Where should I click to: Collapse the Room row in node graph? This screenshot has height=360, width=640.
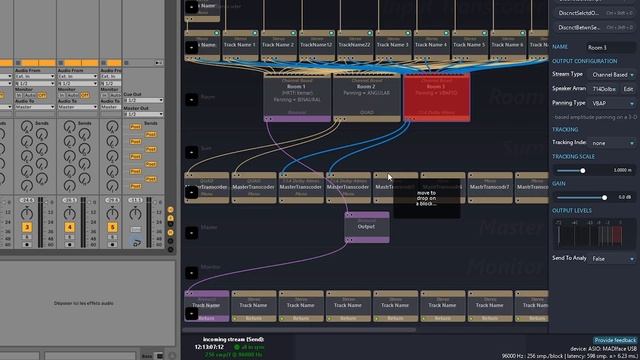191,100
